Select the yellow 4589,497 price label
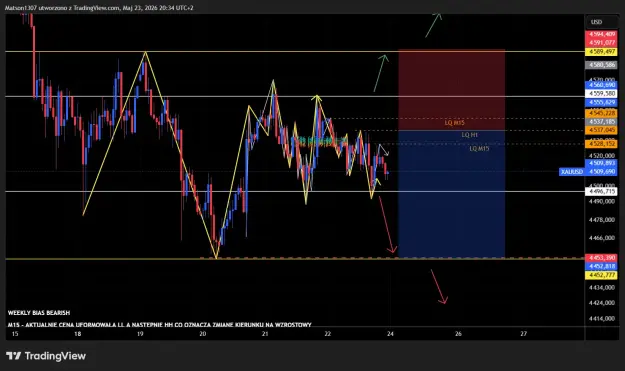 tap(601, 52)
